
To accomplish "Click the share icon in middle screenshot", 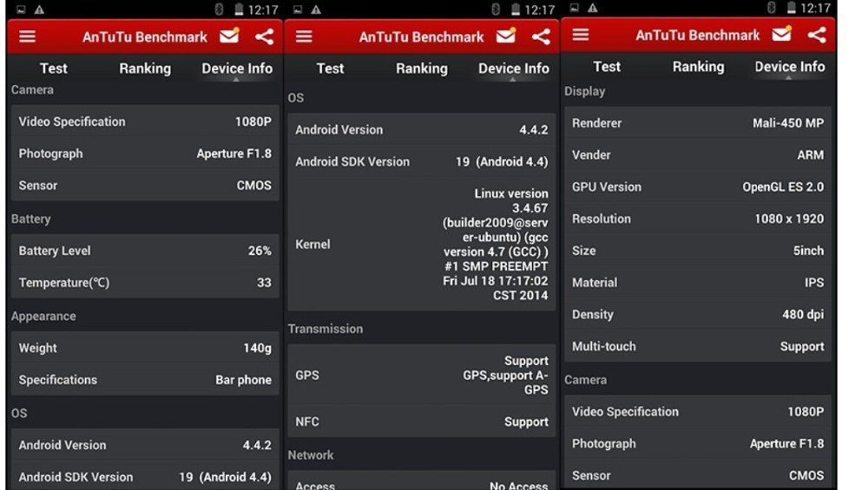I will pos(541,36).
